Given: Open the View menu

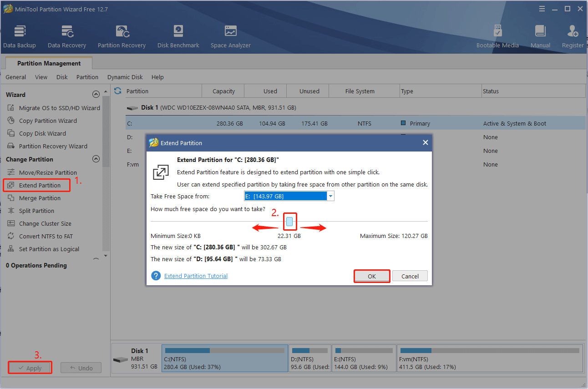Looking at the screenshot, I should pos(41,77).
